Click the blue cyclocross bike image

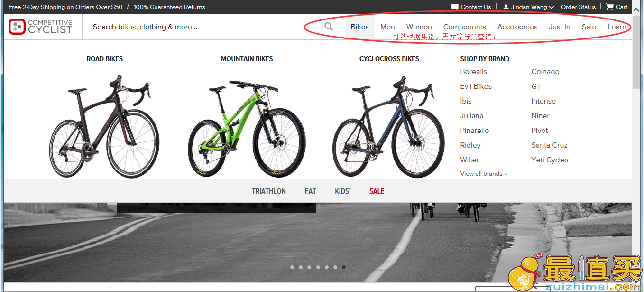tap(389, 126)
